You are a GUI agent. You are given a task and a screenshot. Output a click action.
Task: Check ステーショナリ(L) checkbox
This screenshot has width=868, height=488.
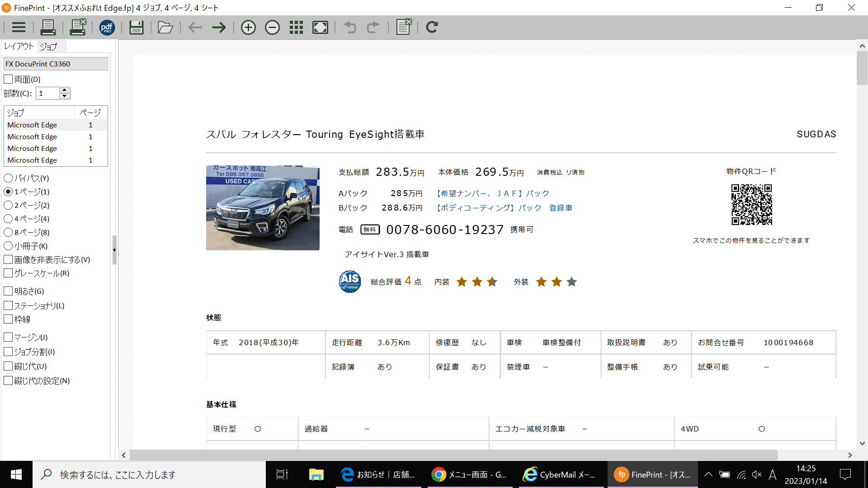coord(8,305)
